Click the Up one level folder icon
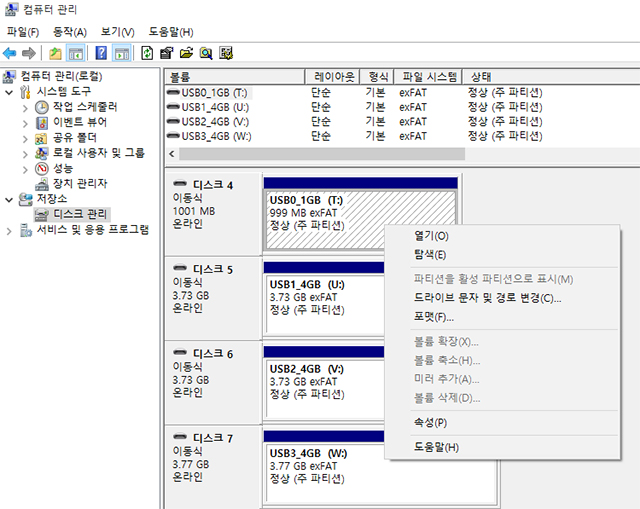 point(55,53)
